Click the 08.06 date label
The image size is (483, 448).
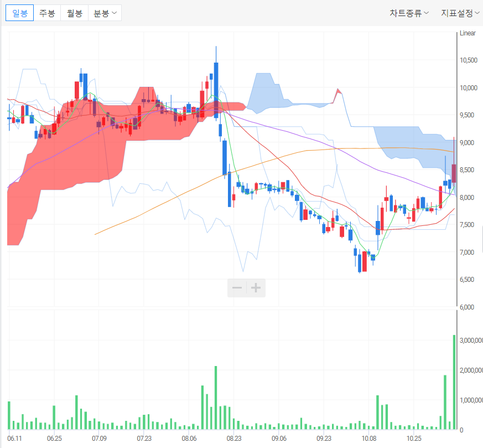[189, 438]
